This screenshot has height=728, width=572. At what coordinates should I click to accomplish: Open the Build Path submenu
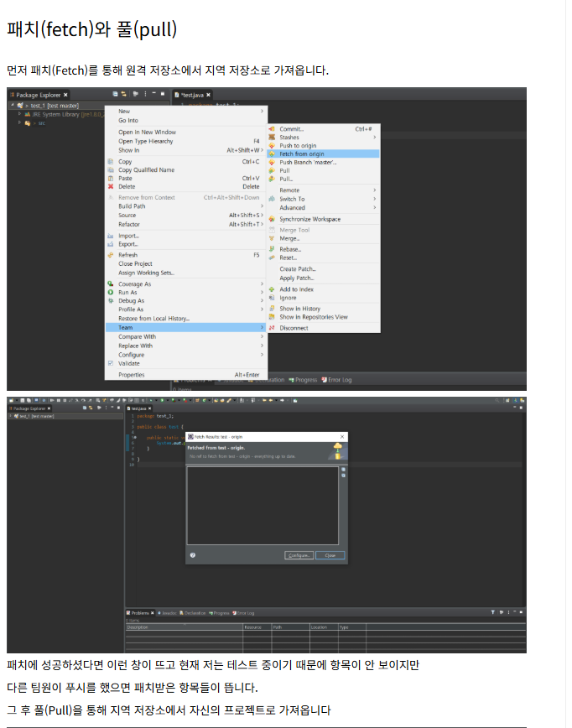point(186,206)
